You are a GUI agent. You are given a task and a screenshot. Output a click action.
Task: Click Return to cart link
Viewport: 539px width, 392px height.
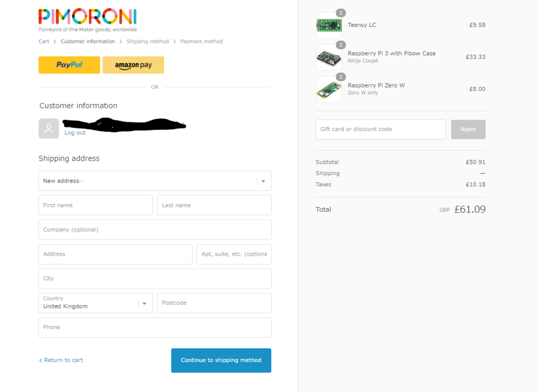point(61,360)
